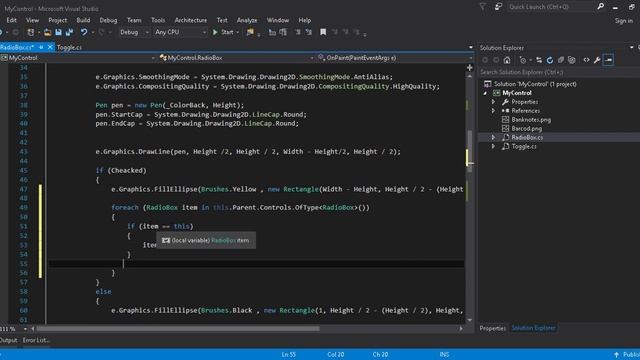Switch to the Properties panel tab
The image size is (640, 360).
[493, 328]
